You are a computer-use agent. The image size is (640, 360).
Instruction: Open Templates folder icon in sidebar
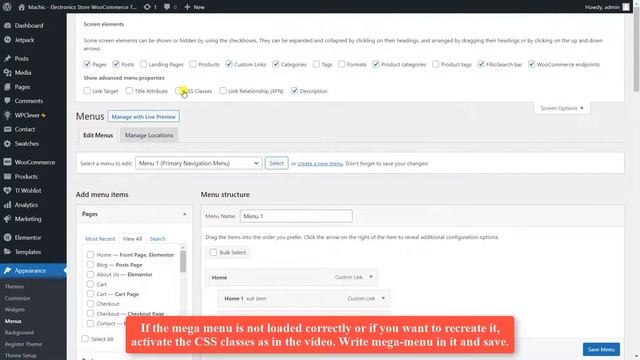7,251
